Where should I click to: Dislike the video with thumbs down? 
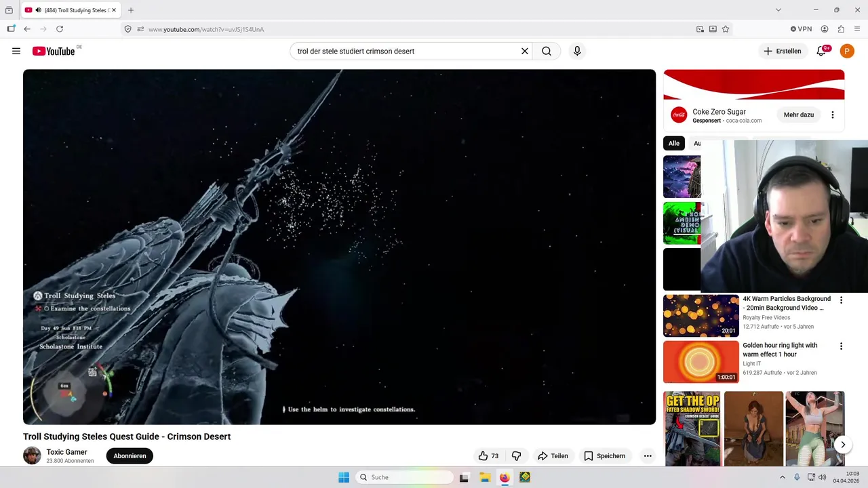(x=516, y=456)
